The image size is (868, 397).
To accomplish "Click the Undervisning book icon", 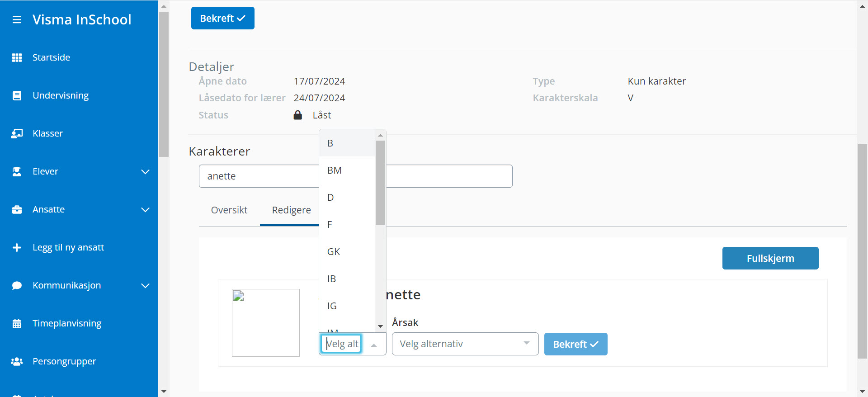I will click(x=17, y=96).
